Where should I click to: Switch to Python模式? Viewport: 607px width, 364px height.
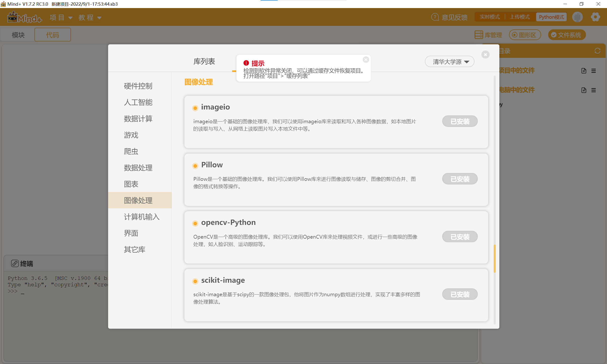[551, 17]
